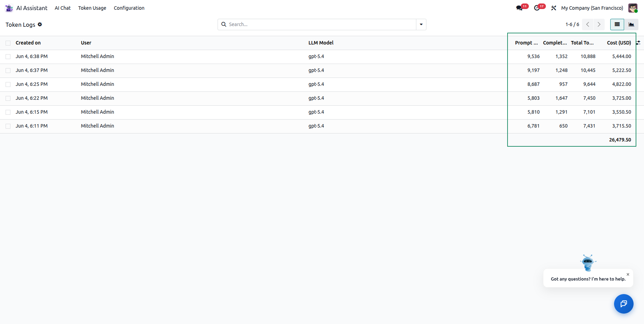Click the 5,444.00 cost cell
Viewport: 644px width, 324px height.
point(622,56)
